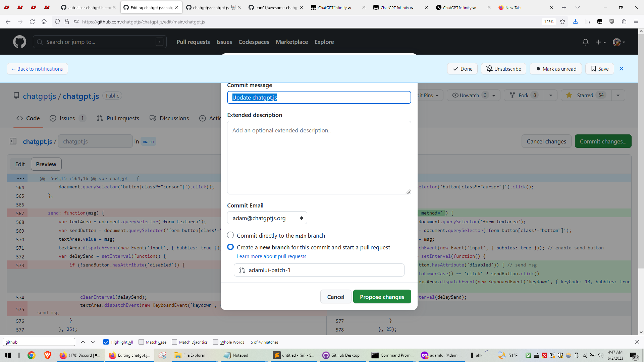The height and width of the screenshot is (362, 644).
Task: Open Firefox extensions puzzle icon
Action: [x=624, y=22]
